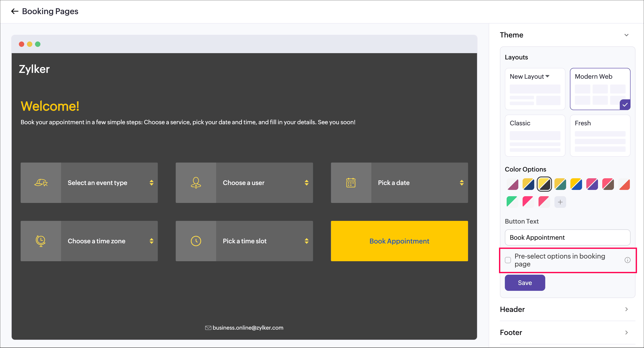The image size is (644, 348).
Task: Choose the white and red-orange color swatch
Action: (624, 184)
